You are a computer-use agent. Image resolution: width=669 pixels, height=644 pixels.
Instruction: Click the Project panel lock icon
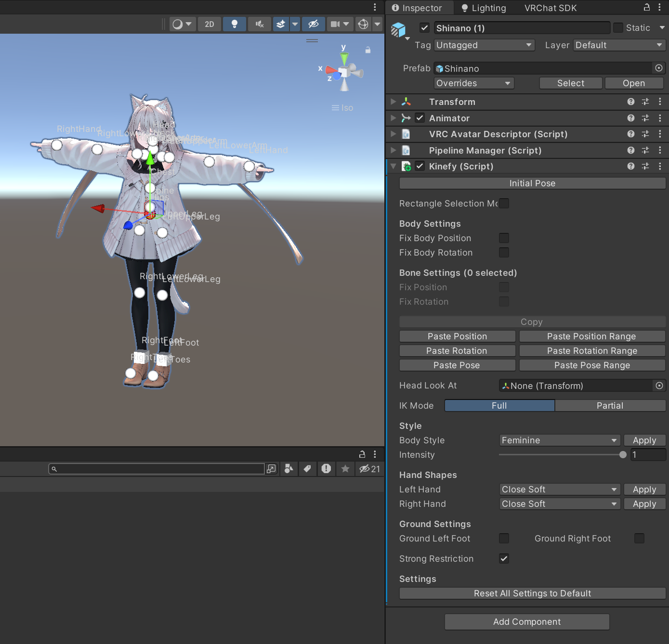pos(362,454)
